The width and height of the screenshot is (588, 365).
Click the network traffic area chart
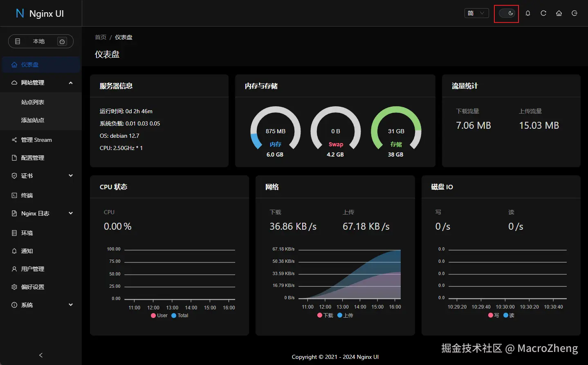[x=350, y=274]
